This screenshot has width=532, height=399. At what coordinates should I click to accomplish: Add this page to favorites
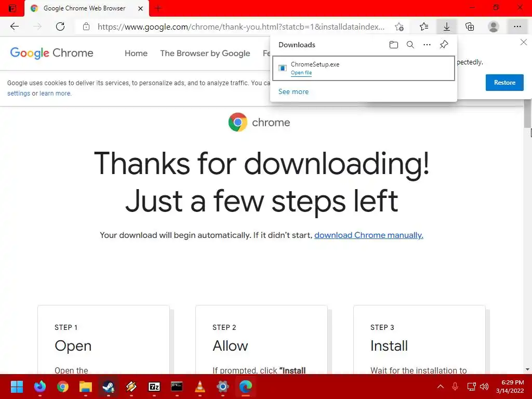(400, 27)
